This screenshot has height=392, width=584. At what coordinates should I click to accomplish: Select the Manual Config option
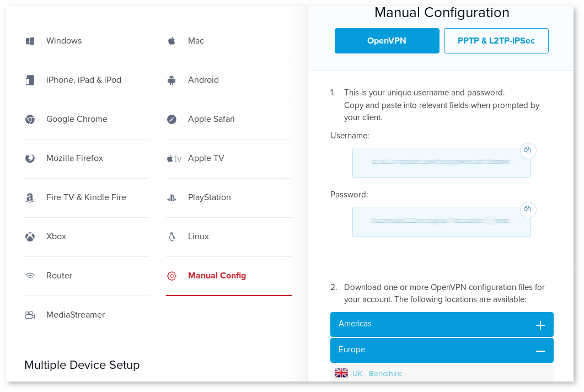click(217, 276)
